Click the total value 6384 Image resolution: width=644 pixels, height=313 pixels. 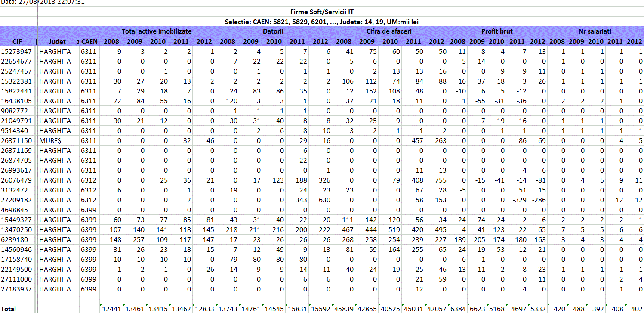(457, 309)
